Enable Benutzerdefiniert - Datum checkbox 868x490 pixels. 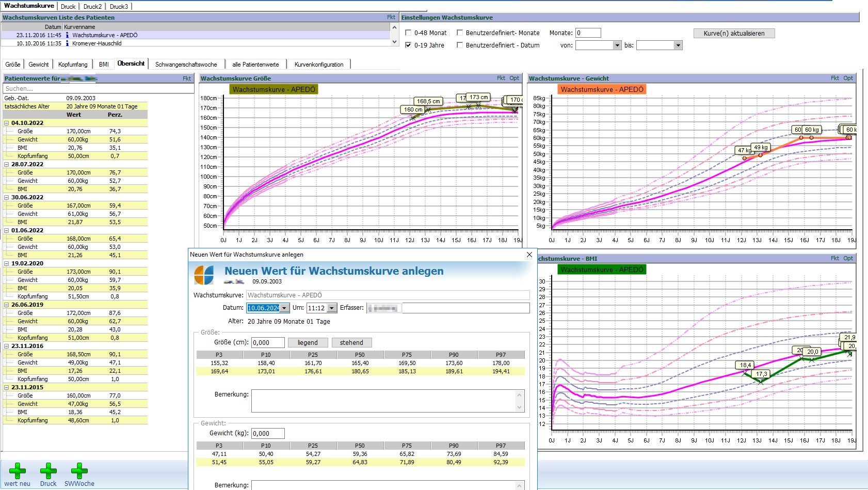460,45
